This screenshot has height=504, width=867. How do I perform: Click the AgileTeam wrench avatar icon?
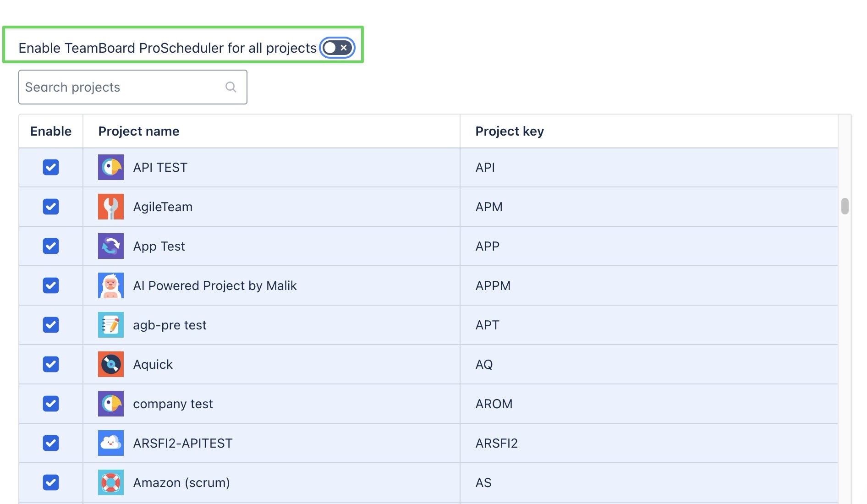pos(111,207)
